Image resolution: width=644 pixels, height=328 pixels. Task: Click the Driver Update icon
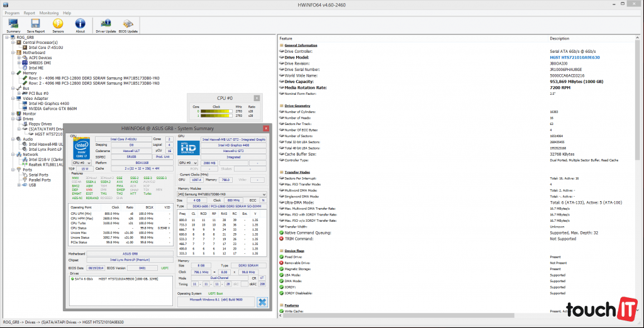click(106, 25)
